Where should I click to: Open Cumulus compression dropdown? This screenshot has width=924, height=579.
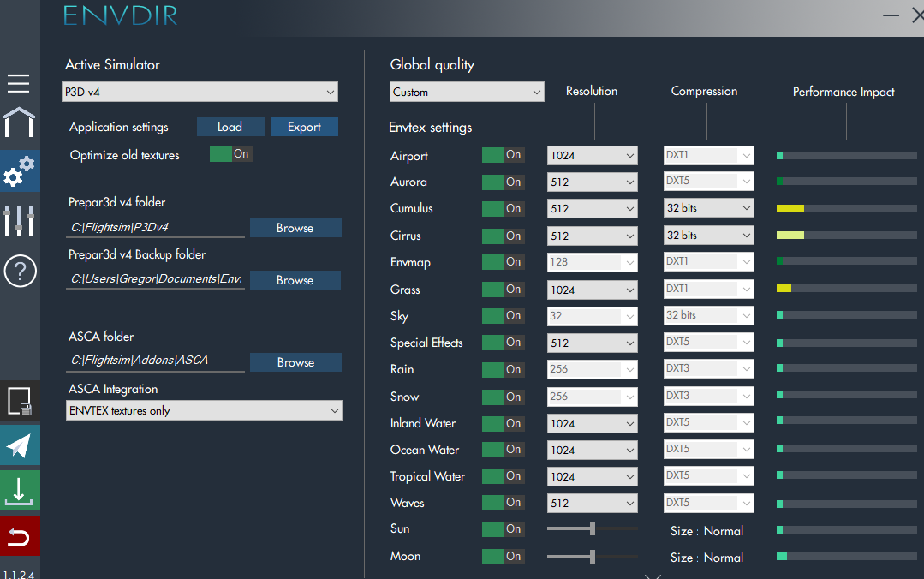click(x=709, y=208)
